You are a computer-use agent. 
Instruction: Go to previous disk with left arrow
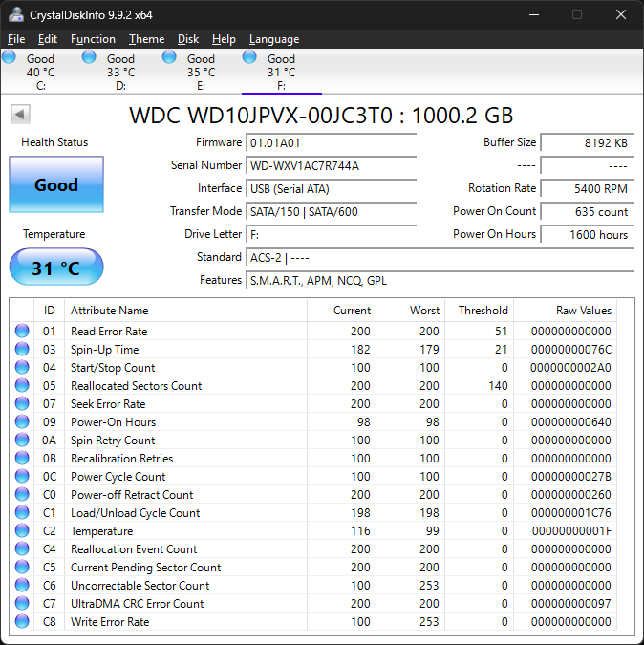[x=21, y=114]
